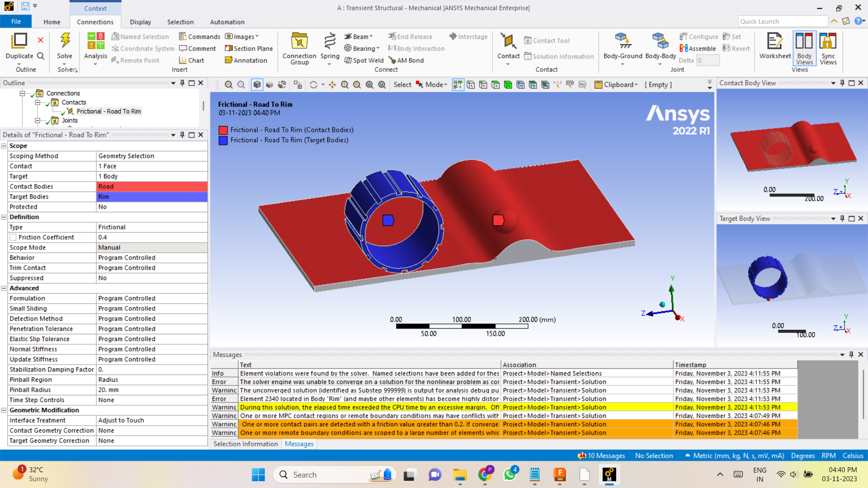Click the 10 Messages status bar entry
Image resolution: width=868 pixels, height=488 pixels.
tap(602, 455)
